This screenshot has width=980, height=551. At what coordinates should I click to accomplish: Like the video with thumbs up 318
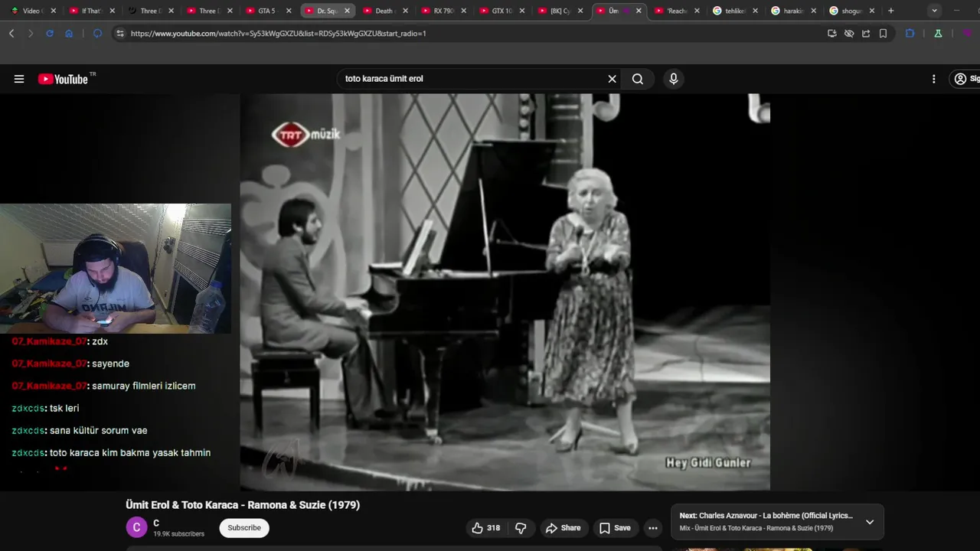click(485, 528)
